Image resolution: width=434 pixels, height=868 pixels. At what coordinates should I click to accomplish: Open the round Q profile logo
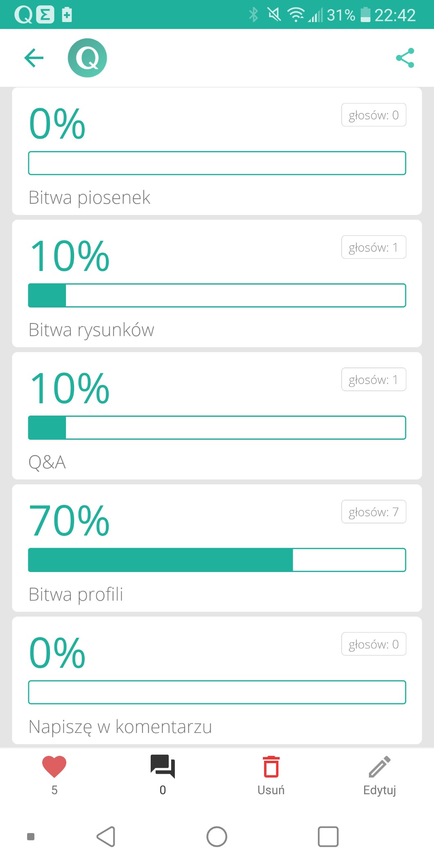click(x=87, y=58)
